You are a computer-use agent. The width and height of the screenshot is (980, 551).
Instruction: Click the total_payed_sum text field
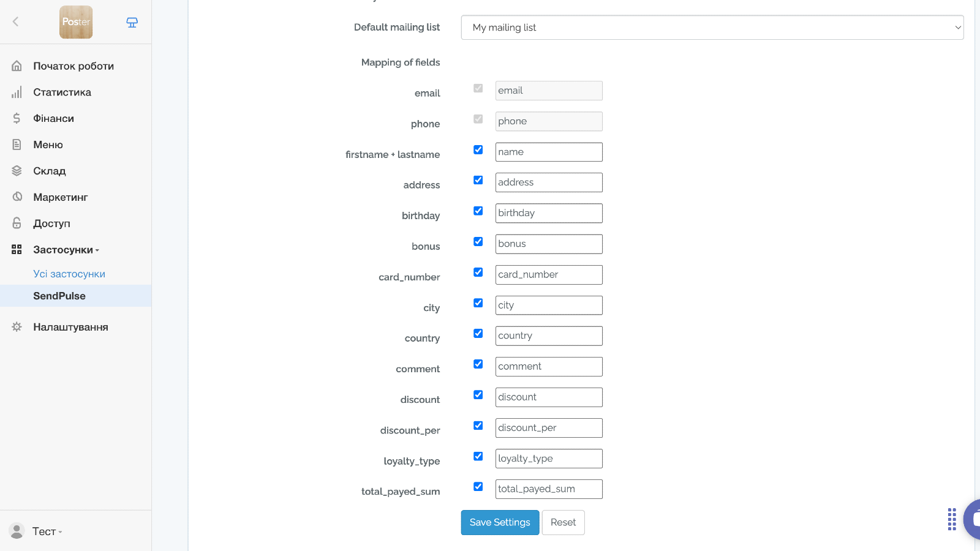tap(548, 489)
